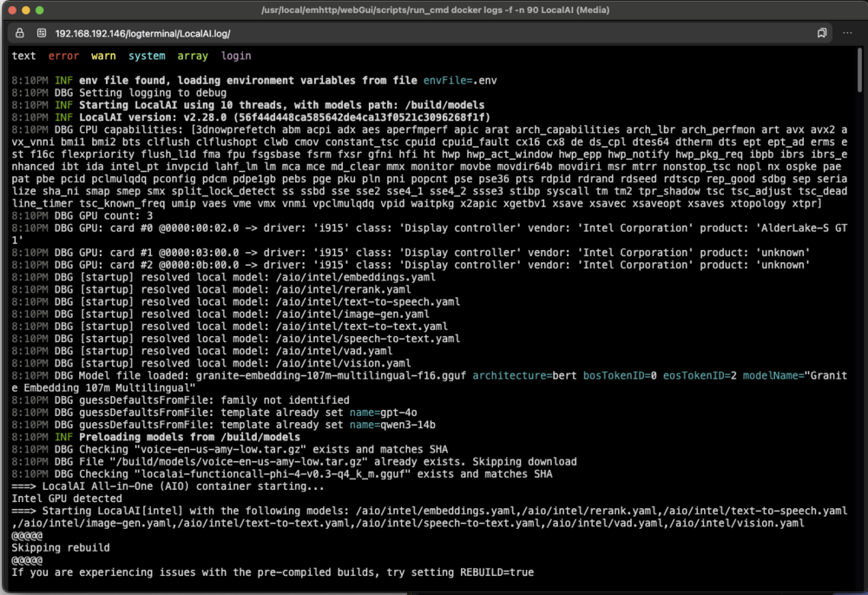Select the 'system' log filter
Viewport: 868px width, 595px height.
coord(147,56)
